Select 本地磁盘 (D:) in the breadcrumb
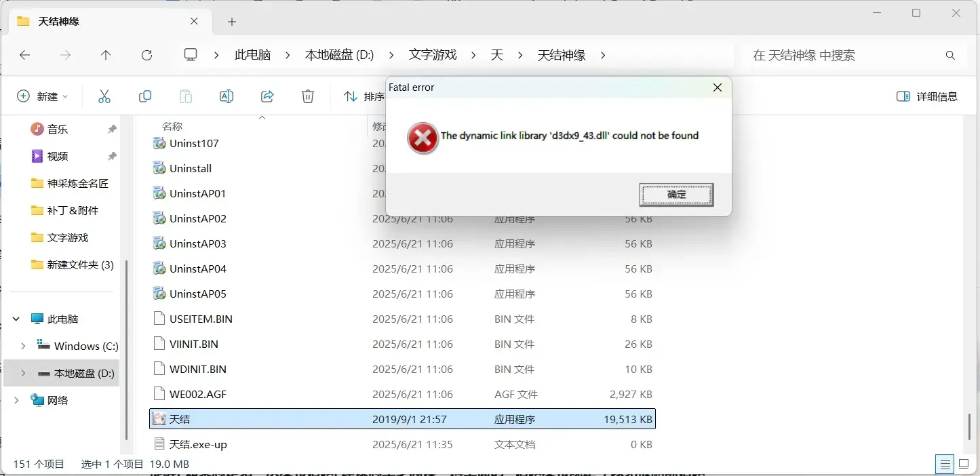Viewport: 980px width, 476px height. tap(339, 55)
